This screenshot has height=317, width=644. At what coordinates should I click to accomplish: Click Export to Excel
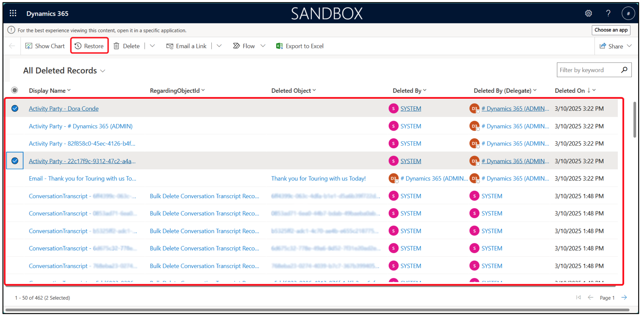[300, 46]
